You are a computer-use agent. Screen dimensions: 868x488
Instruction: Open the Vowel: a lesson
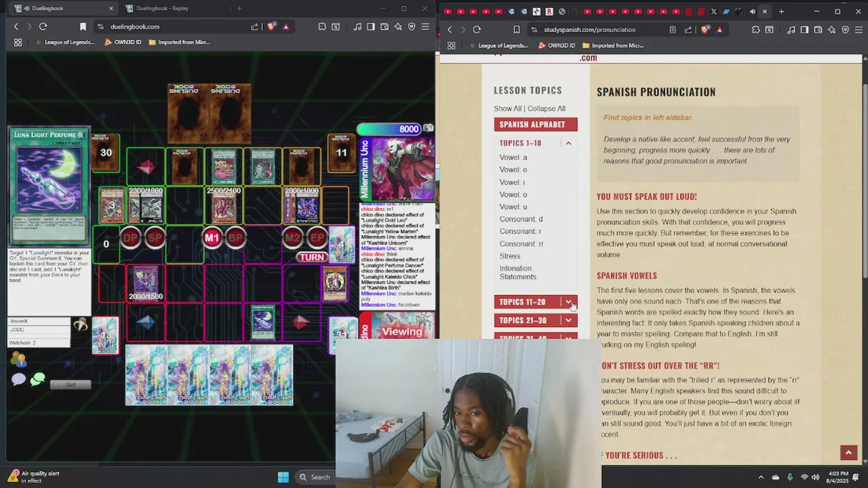point(513,157)
